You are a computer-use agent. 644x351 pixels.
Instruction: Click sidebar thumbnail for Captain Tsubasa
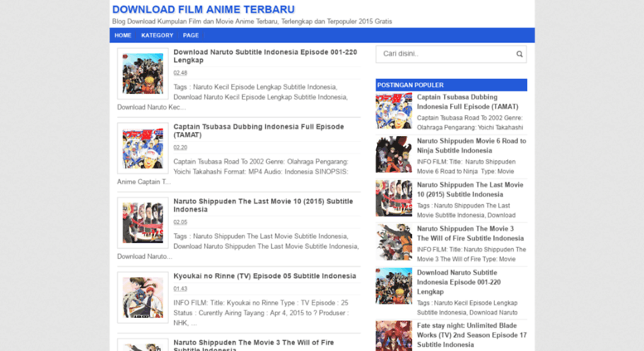point(394,110)
